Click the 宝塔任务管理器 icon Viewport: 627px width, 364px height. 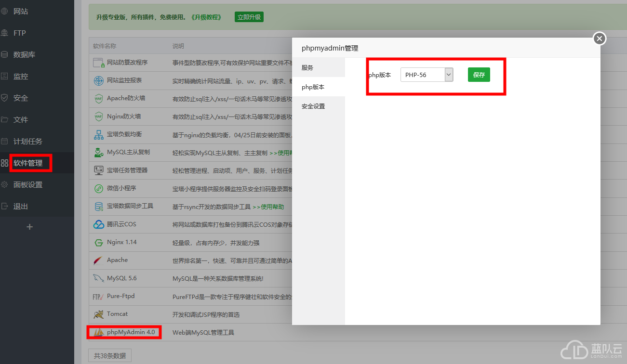coord(99,170)
